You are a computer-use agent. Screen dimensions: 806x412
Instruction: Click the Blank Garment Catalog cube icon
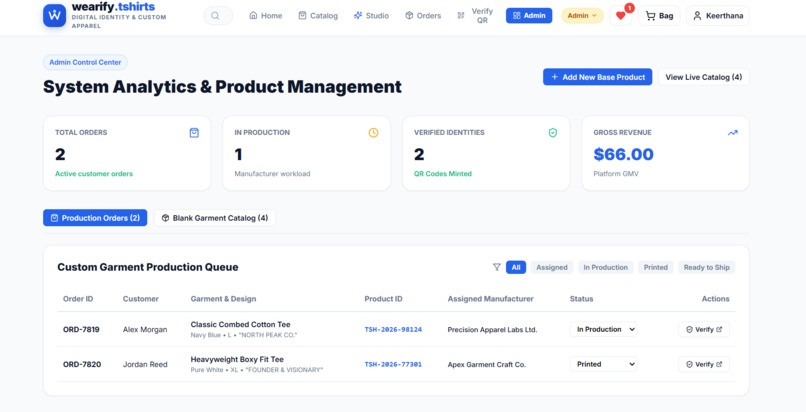[x=166, y=218]
